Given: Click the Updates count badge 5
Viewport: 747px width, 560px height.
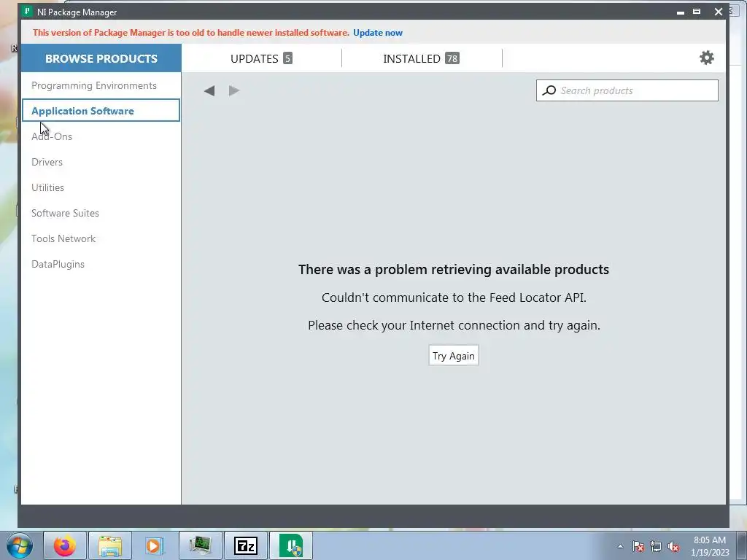Looking at the screenshot, I should (x=287, y=58).
